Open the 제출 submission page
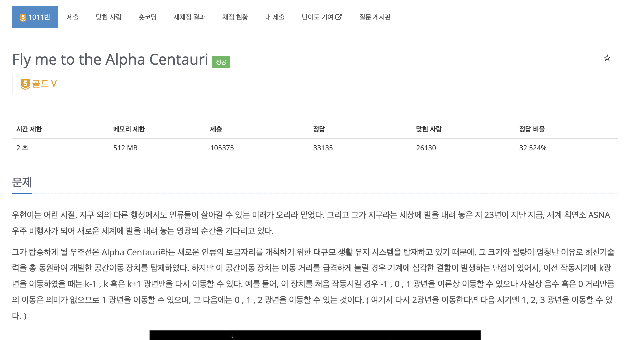The width and height of the screenshot is (644, 340). click(x=73, y=17)
